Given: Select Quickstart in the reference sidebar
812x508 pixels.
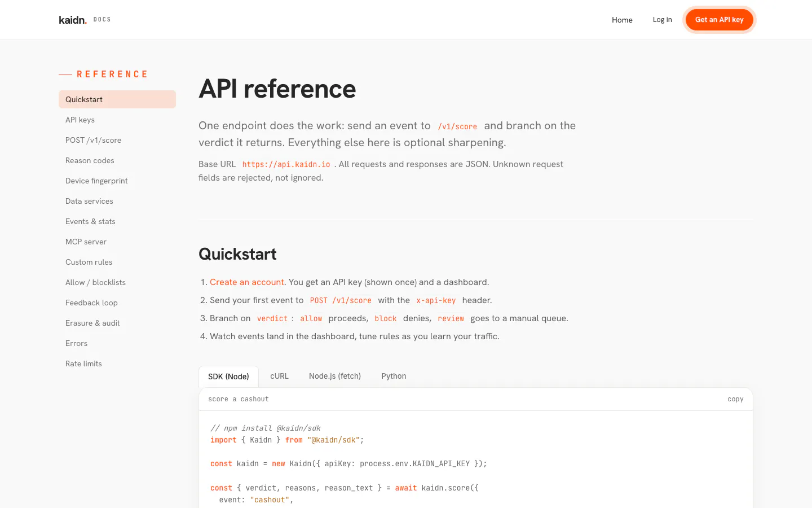Looking at the screenshot, I should [x=117, y=99].
